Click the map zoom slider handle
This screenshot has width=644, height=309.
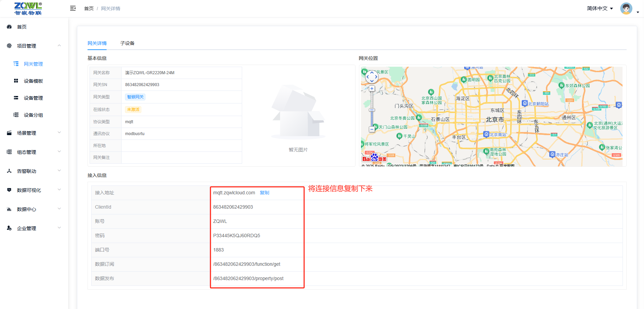click(372, 110)
